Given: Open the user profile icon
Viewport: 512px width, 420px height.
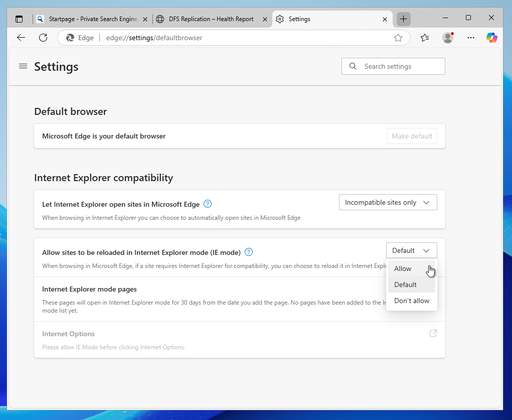Looking at the screenshot, I should pyautogui.click(x=448, y=38).
